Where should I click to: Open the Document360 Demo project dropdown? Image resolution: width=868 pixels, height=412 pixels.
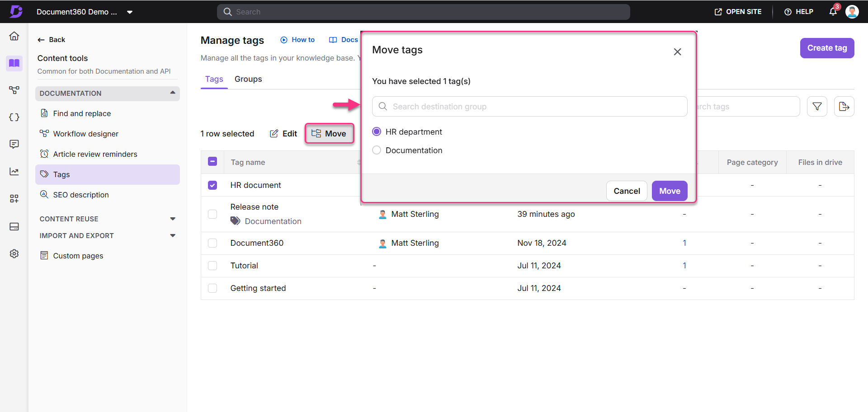129,12
